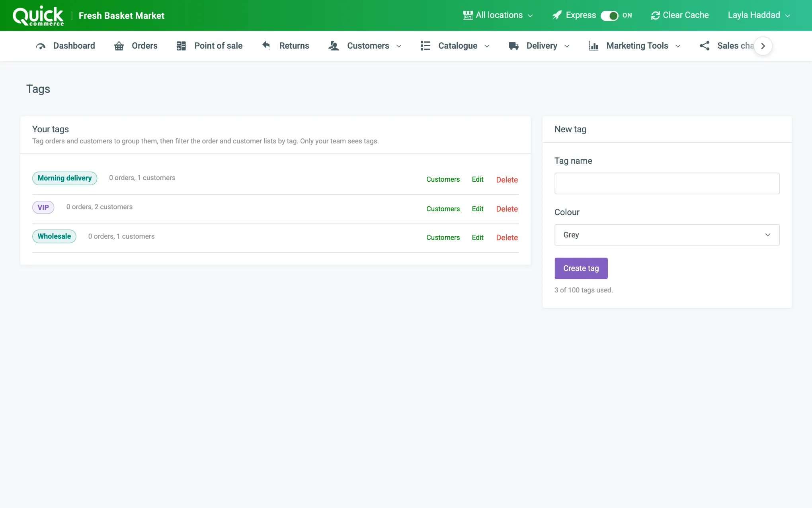Viewport: 812px width, 508px height.
Task: Delete the Wholesale tag
Action: 507,237
